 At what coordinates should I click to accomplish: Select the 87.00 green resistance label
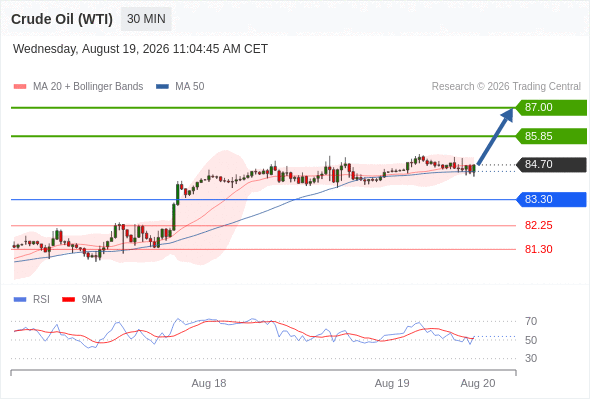tap(551, 108)
